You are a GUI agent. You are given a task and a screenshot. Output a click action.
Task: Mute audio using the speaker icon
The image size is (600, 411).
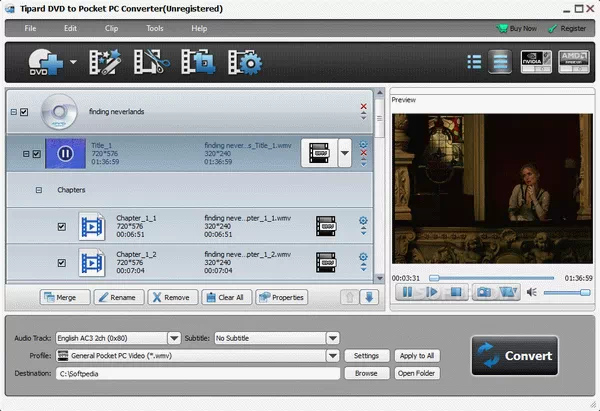tap(532, 292)
